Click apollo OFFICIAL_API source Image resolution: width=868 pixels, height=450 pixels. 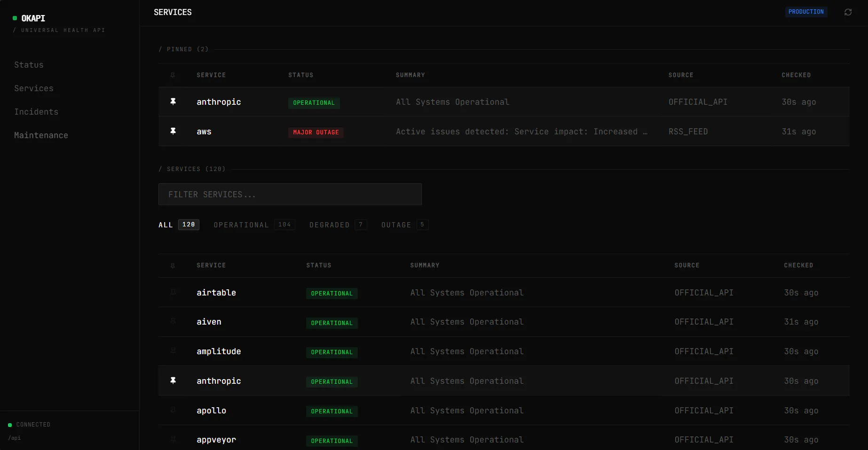(x=704, y=411)
